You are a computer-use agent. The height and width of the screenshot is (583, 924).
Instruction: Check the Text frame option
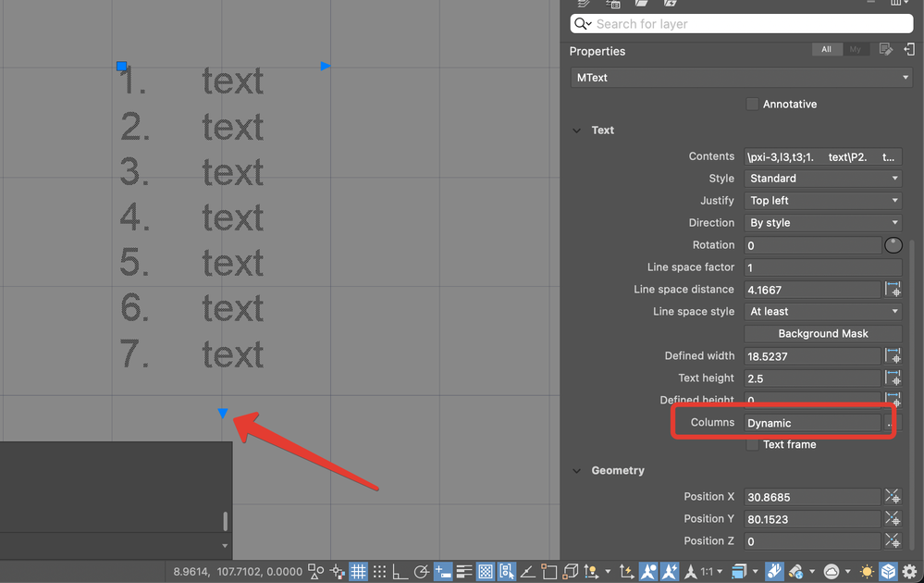pyautogui.click(x=753, y=444)
